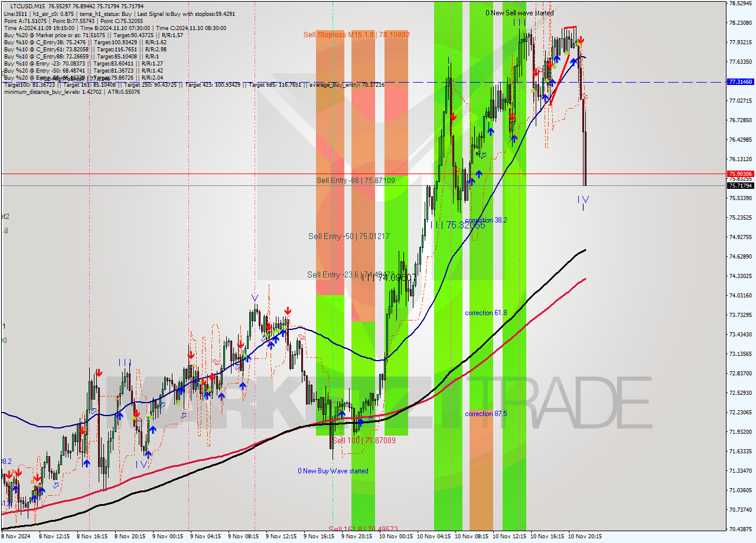Click the 'Target100: 81.36723' targets line

pyautogui.click(x=194, y=85)
